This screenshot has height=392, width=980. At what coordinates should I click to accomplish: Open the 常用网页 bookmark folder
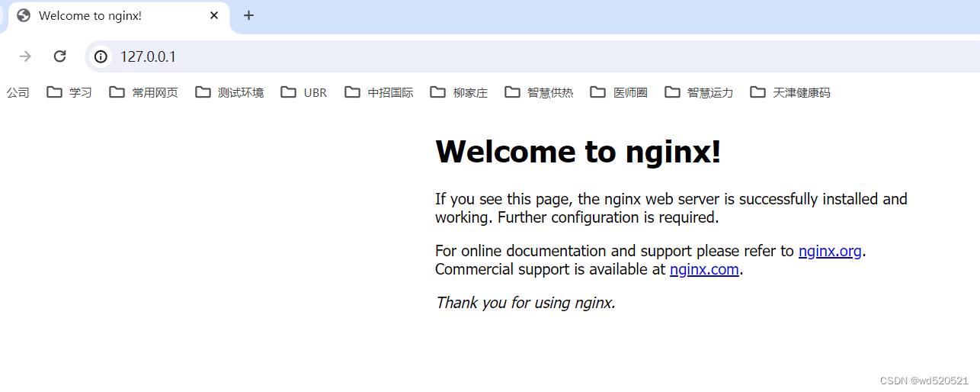tap(143, 92)
